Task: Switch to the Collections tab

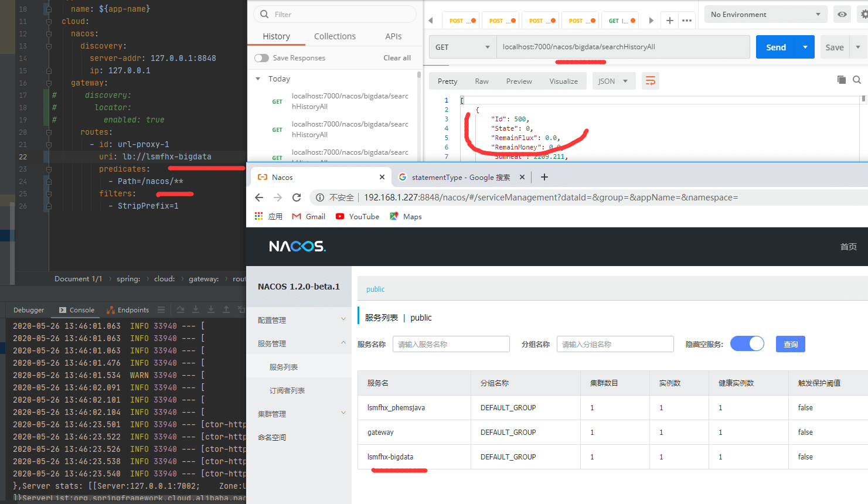Action: pos(335,36)
